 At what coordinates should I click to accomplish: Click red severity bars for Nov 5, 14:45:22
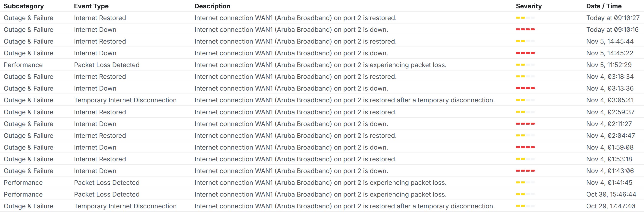[525, 53]
